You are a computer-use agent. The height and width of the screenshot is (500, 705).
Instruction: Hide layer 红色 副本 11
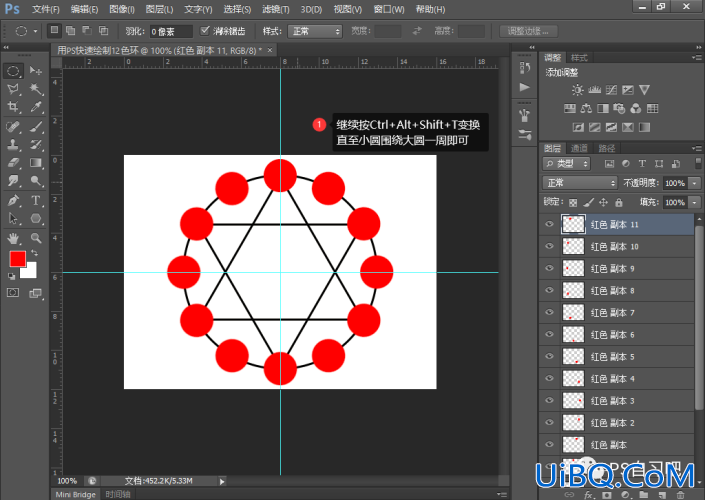tap(549, 224)
